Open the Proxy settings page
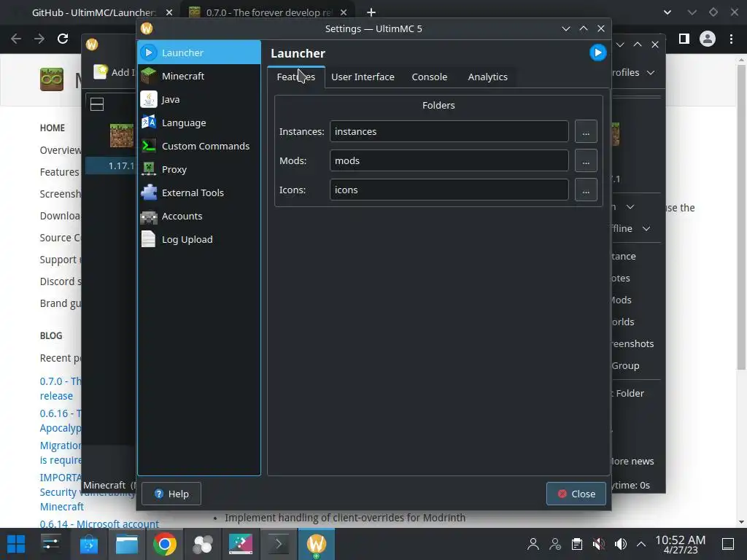Viewport: 747px width, 560px height. tap(199, 169)
